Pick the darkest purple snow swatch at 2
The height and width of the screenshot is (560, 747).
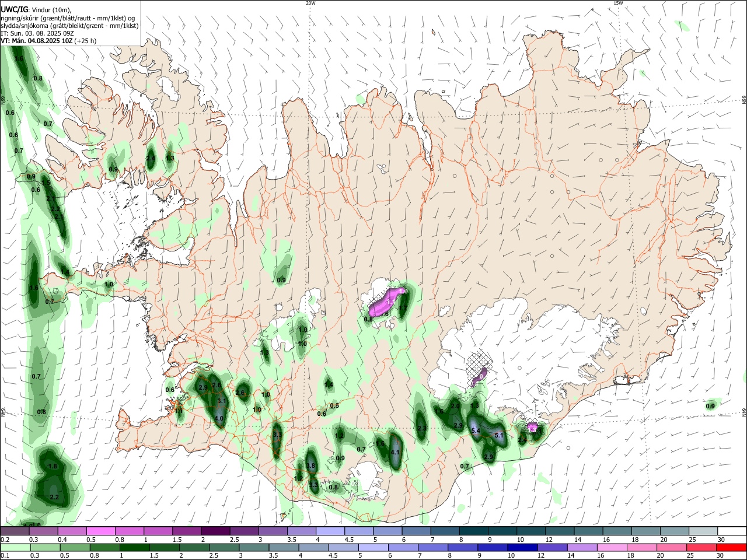coord(215,531)
